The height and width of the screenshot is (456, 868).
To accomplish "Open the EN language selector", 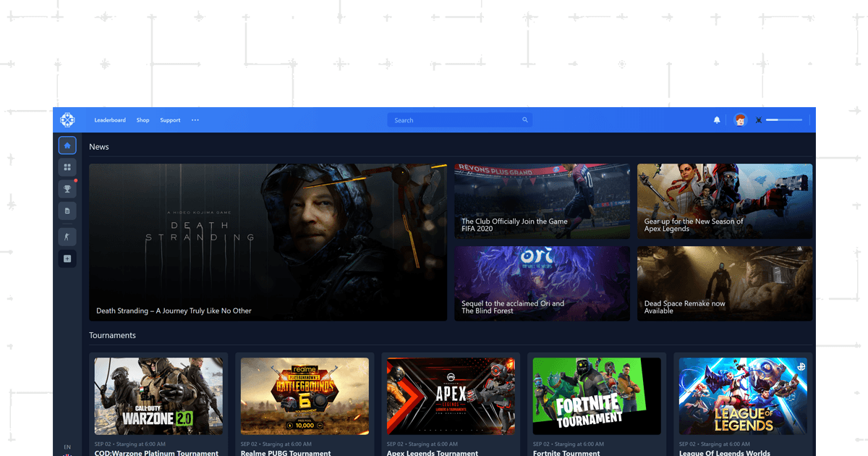I will coord(67,447).
